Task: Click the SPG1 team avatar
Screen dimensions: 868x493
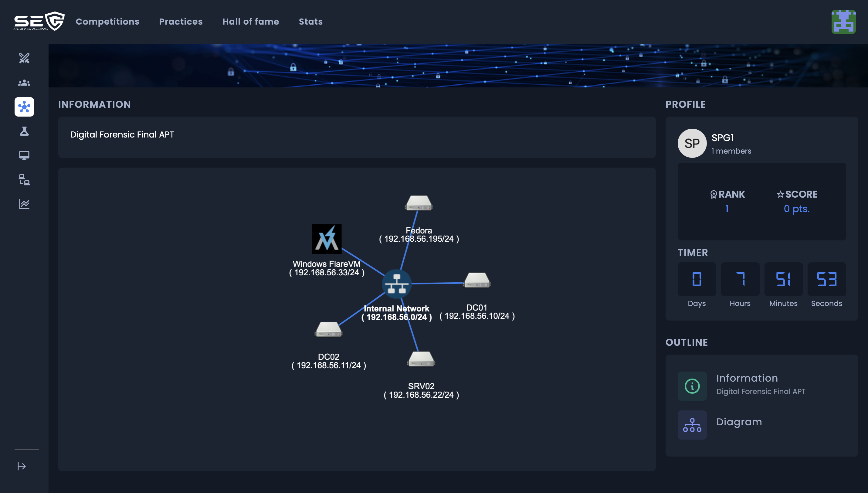Action: click(x=692, y=143)
